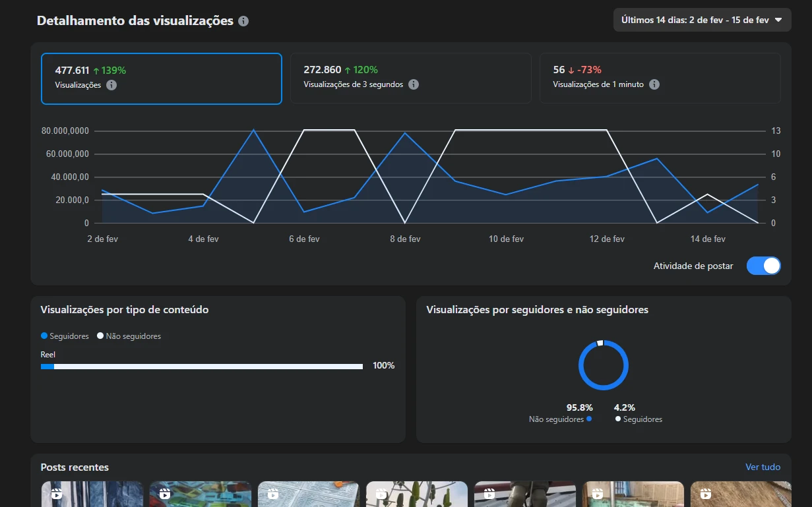Disable the Atividade de postar toggle
Viewport: 812px width, 507px height.
763,266
